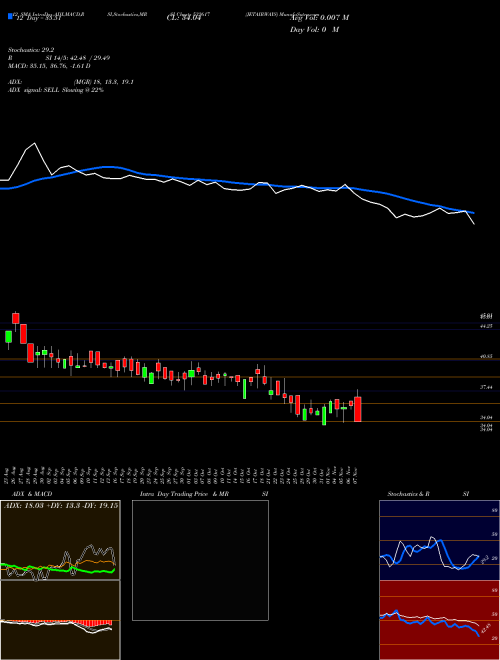Click the 'Stochastics & R' panel title
The image size is (500, 660).
(x=408, y=494)
